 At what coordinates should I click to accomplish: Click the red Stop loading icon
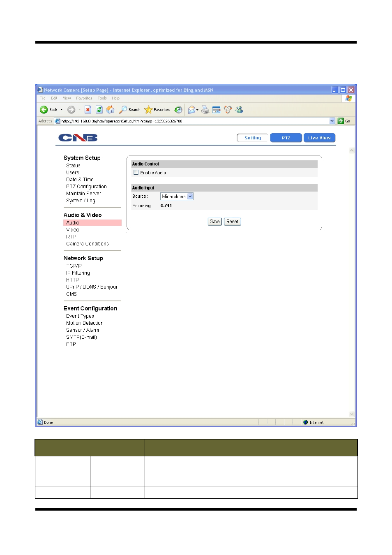point(88,110)
